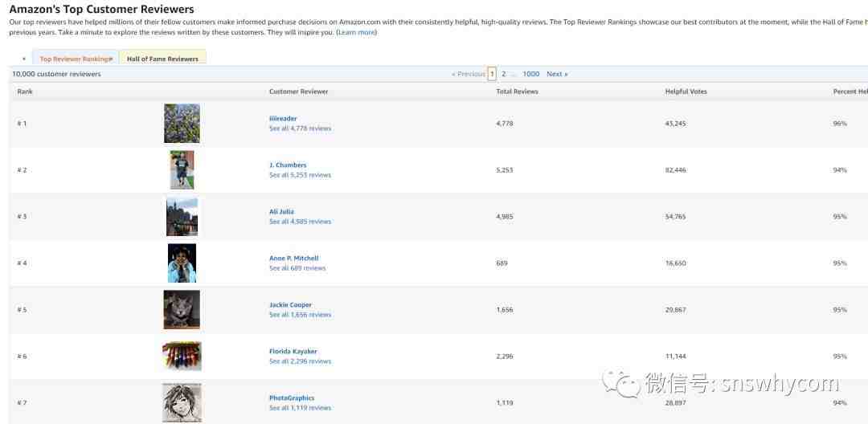
Task: Click the # 4 rank cell
Action: click(x=22, y=263)
